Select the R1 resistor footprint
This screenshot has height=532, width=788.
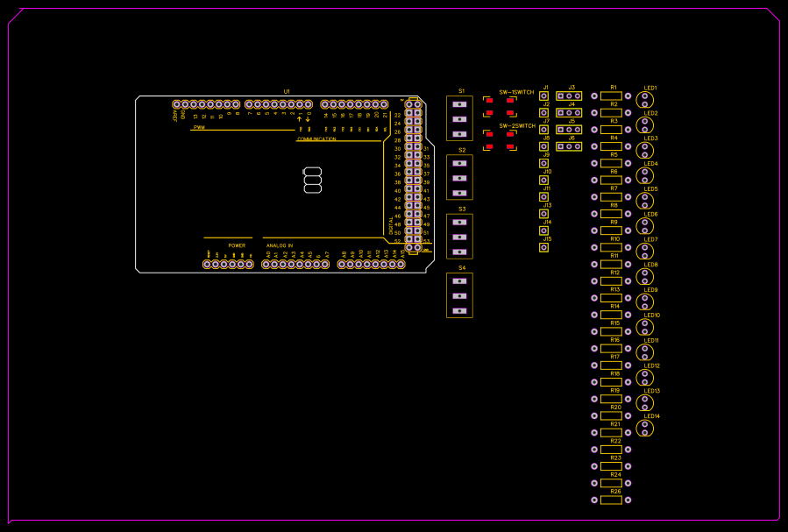[x=612, y=95]
